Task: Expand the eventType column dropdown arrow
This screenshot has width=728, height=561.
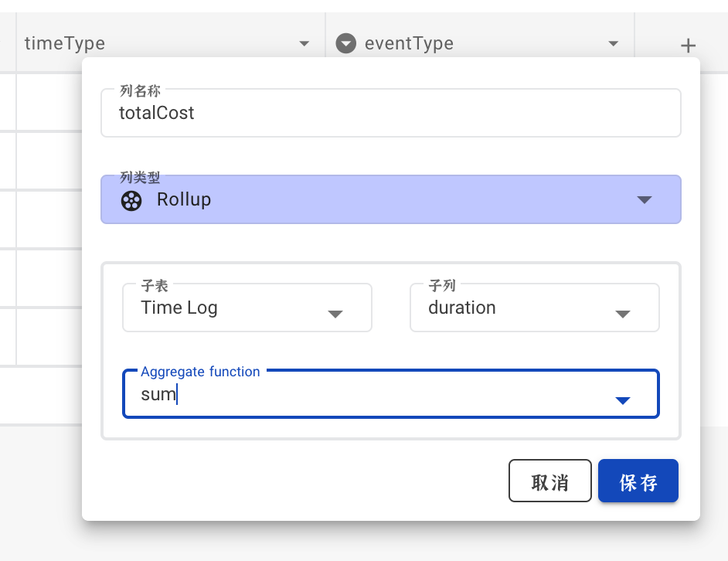Action: click(613, 43)
